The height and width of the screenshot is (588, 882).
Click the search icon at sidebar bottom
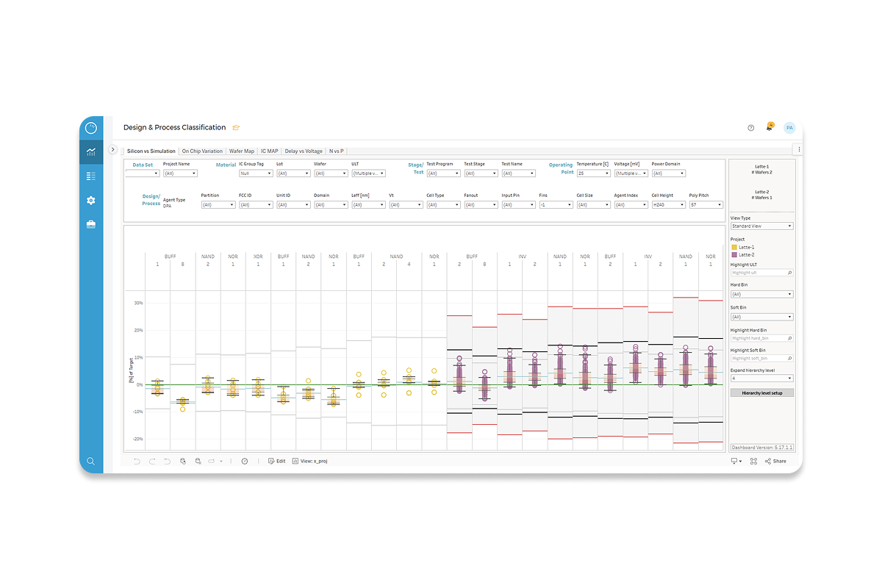[x=90, y=461]
